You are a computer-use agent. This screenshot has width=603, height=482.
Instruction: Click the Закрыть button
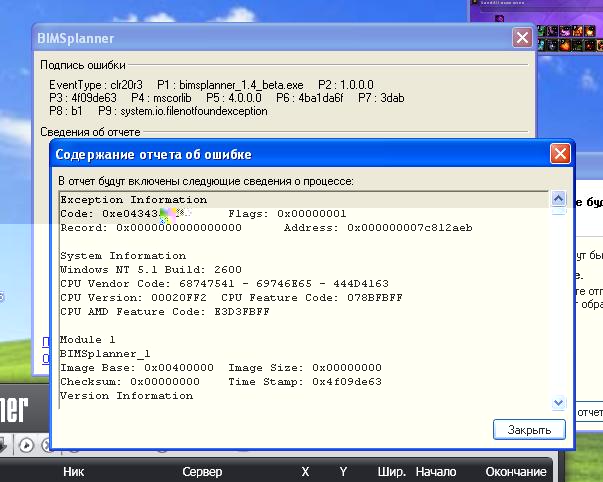click(530, 429)
